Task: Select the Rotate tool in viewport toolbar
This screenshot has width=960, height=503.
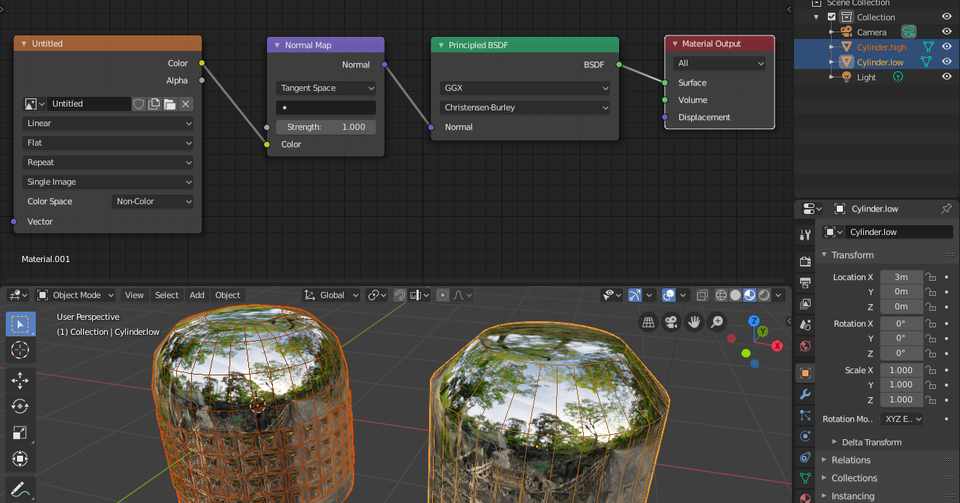Action: 20,406
